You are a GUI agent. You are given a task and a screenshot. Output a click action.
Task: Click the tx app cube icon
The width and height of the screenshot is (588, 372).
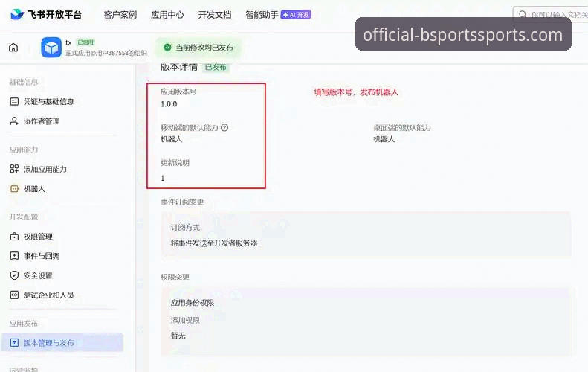coord(51,48)
